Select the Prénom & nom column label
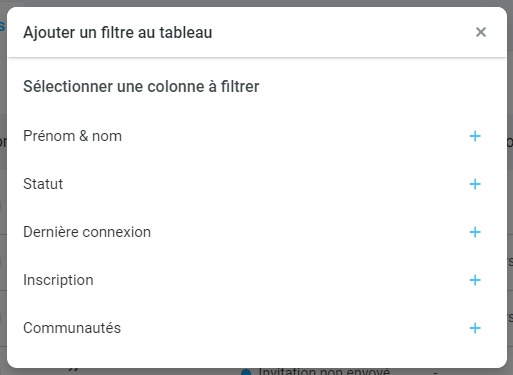This screenshot has width=513, height=375. [72, 136]
